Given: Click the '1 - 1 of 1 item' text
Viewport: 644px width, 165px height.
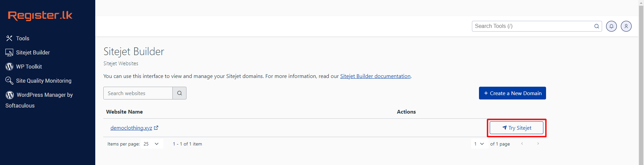Looking at the screenshot, I should [x=187, y=144].
